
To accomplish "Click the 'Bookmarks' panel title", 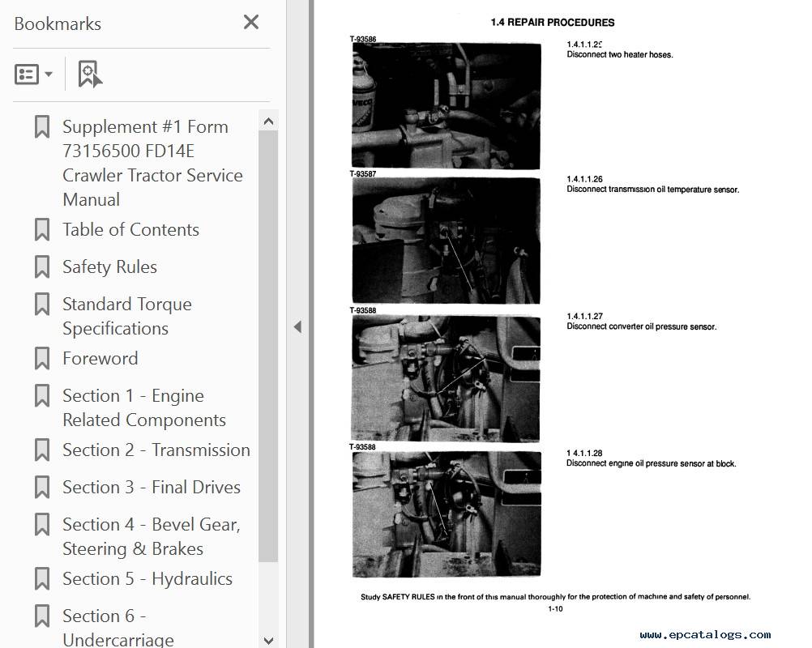I will (x=58, y=23).
